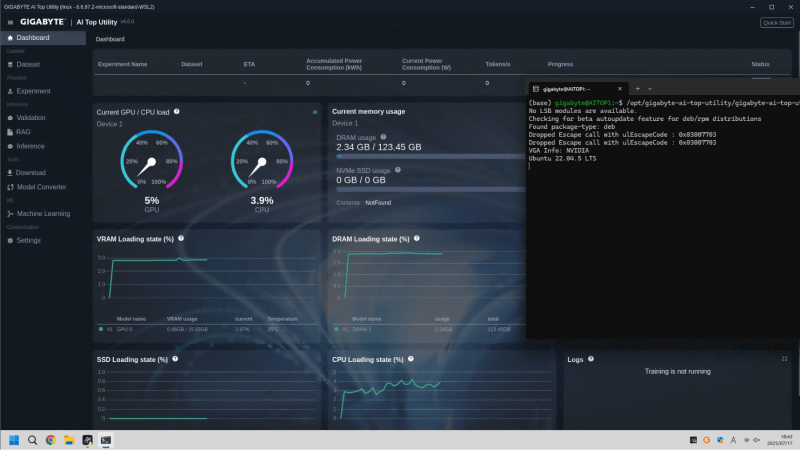Add a new terminal tab with plus
This screenshot has width=800, height=450.
point(638,89)
